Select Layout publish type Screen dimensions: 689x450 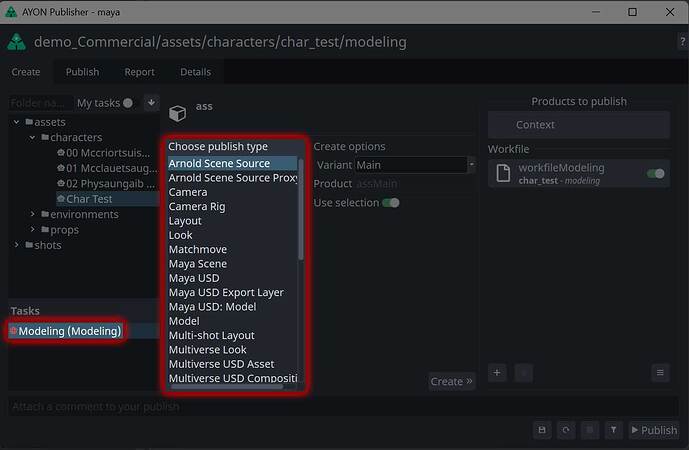coord(232,221)
